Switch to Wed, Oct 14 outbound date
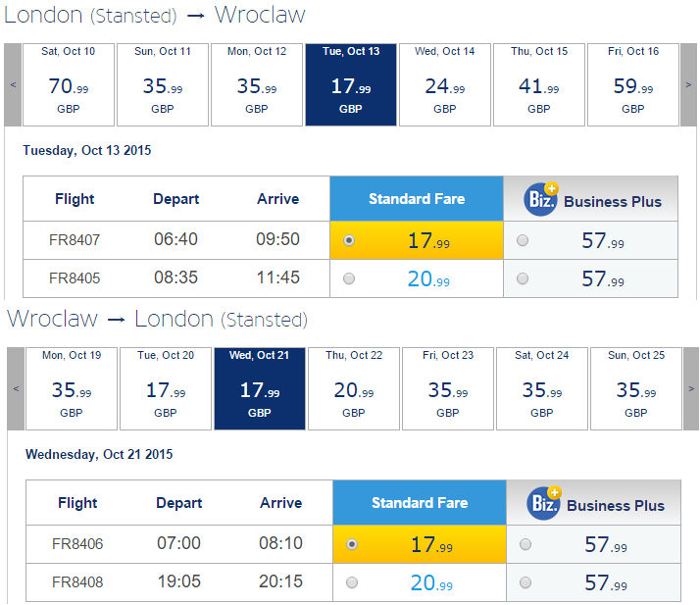The image size is (700, 605). (445, 85)
